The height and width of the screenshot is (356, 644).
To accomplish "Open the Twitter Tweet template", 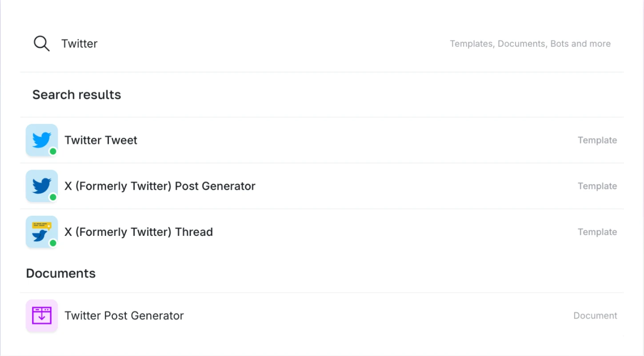I will pyautogui.click(x=100, y=140).
